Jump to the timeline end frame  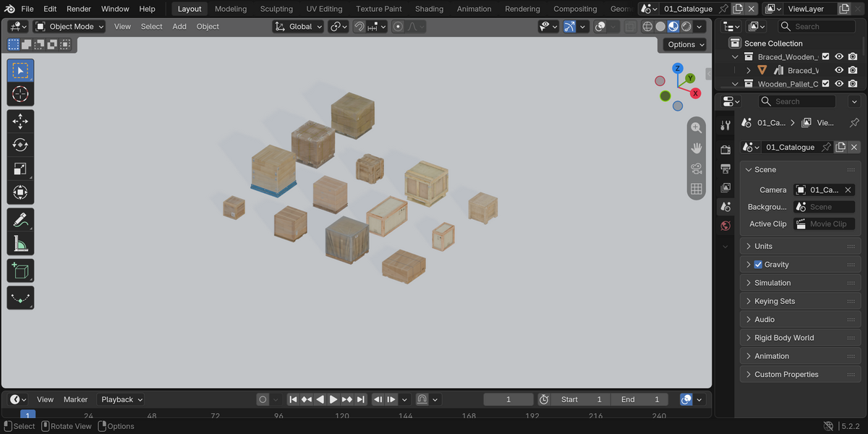click(360, 399)
